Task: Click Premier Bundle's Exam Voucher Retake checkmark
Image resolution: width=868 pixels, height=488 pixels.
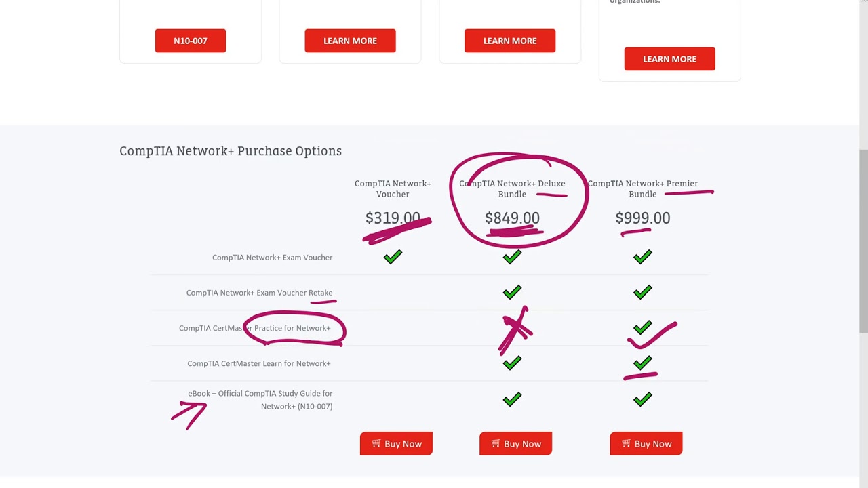Action: [x=642, y=292]
